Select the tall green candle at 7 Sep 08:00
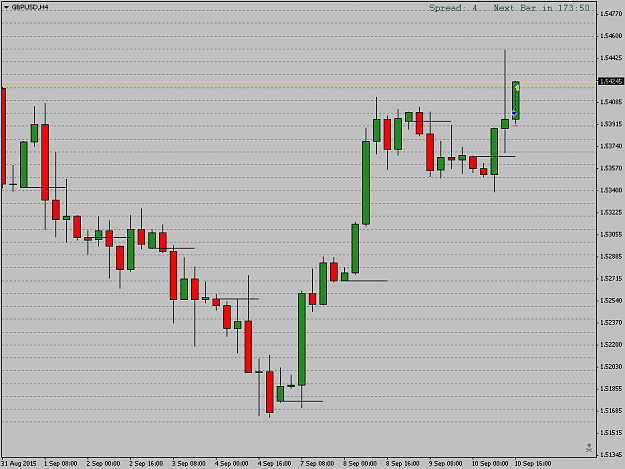The image size is (625, 469). [x=302, y=339]
